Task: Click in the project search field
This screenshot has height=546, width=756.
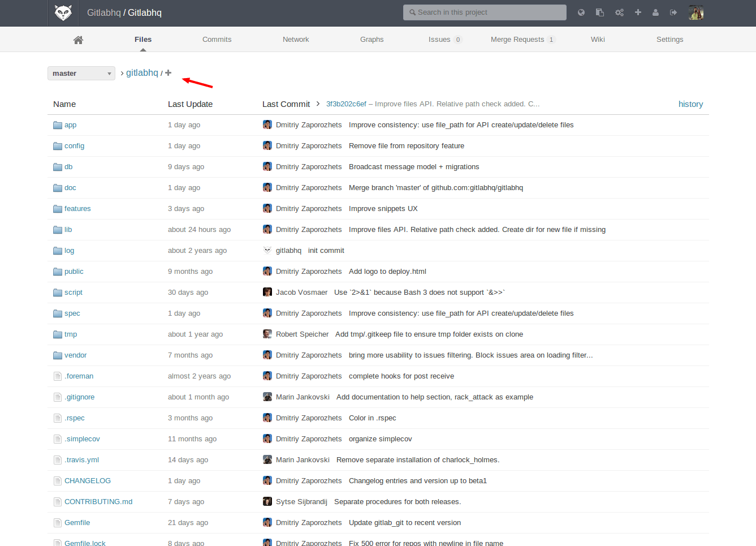Action: click(485, 12)
